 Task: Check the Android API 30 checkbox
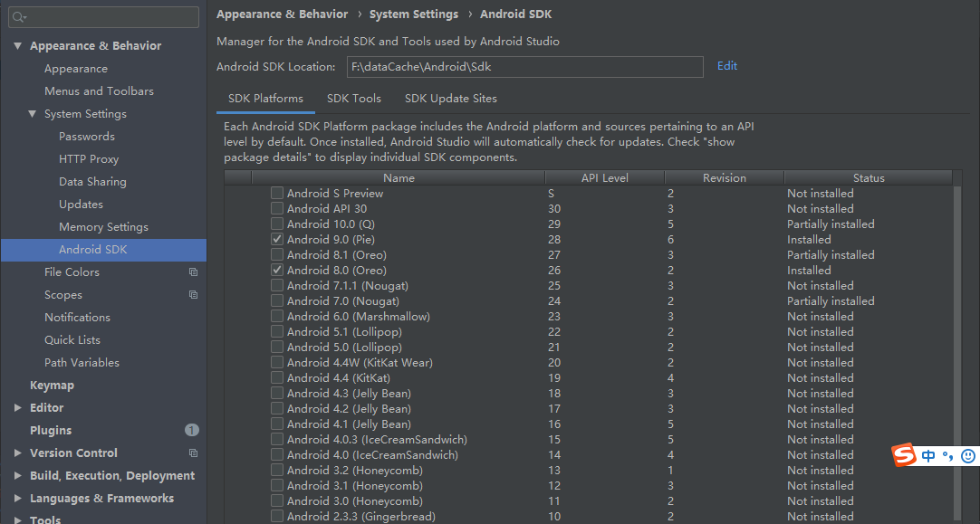[x=277, y=208]
